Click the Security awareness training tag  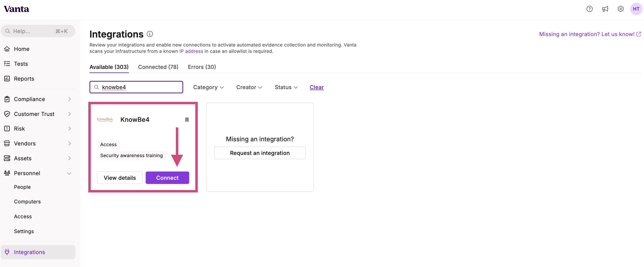click(132, 155)
